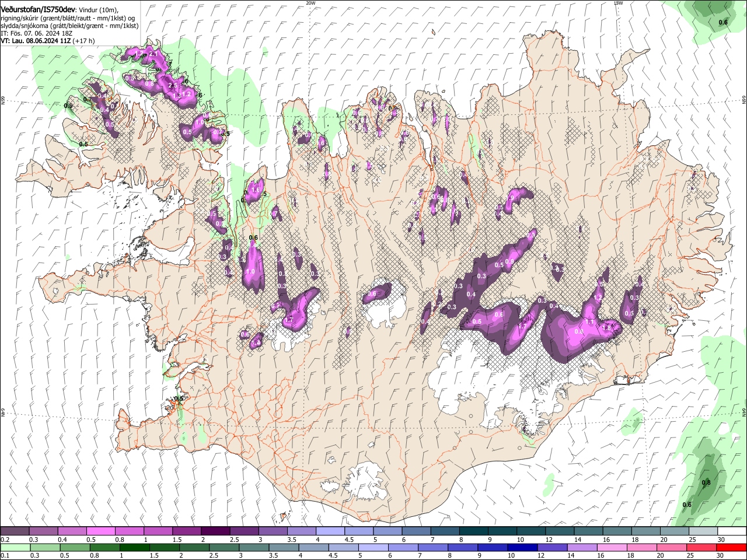Click rain scale swatch between 5 and 6

click(x=373, y=547)
